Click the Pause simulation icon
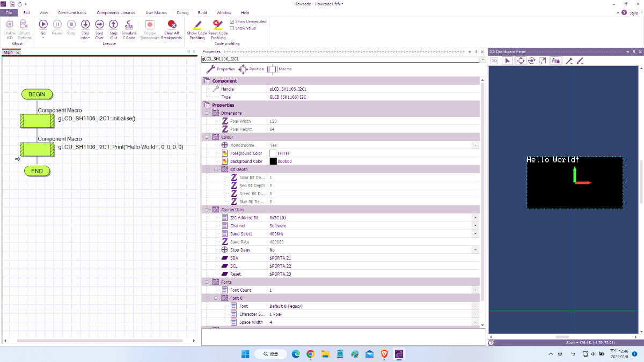The image size is (644, 362). [57, 24]
